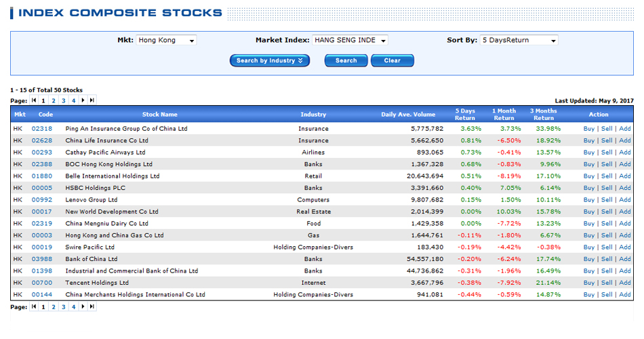This screenshot has height=339, width=644.
Task: Click the Last Updated May 9, 2017 text
Action: [594, 101]
